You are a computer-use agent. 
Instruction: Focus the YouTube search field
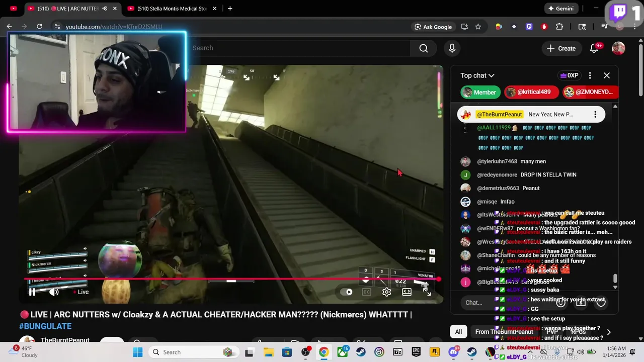click(299, 48)
